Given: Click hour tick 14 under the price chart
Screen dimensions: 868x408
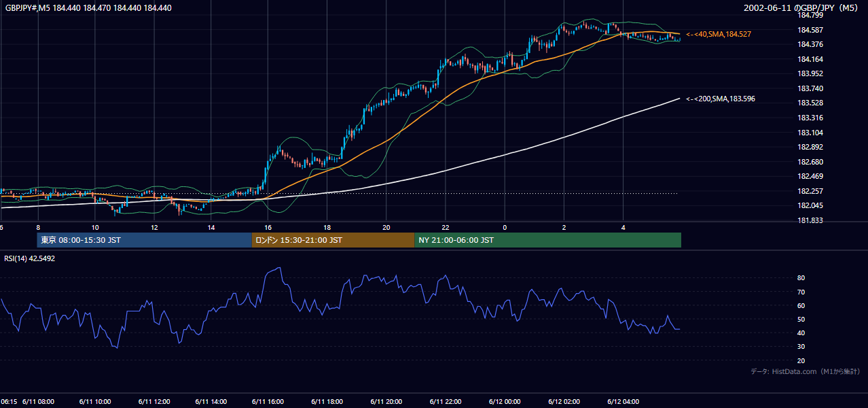Looking at the screenshot, I should [211, 227].
